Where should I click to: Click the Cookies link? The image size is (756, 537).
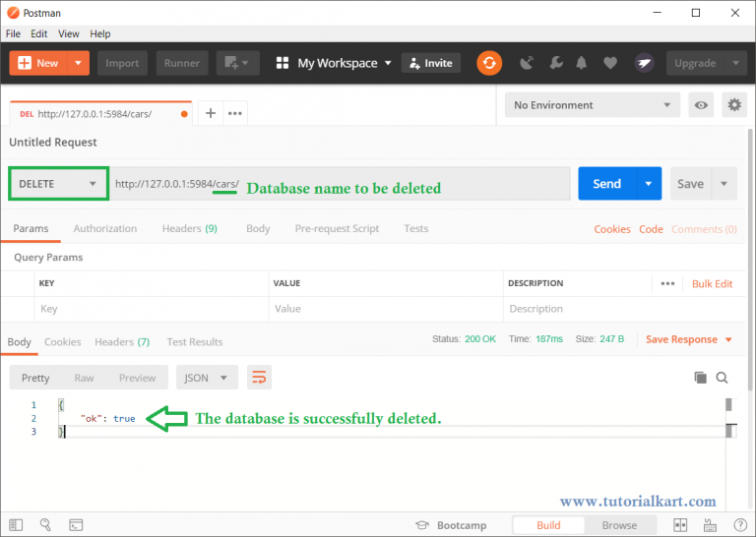pyautogui.click(x=611, y=229)
